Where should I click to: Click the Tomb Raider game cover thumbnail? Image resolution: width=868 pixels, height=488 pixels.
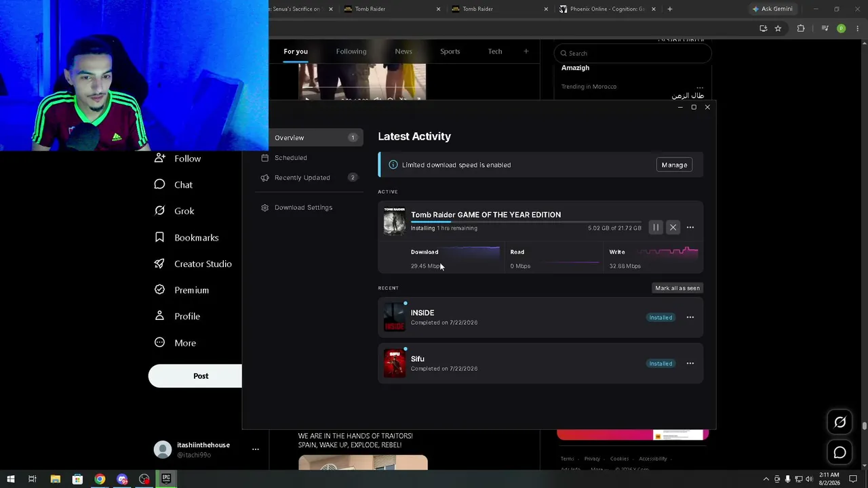coord(394,221)
